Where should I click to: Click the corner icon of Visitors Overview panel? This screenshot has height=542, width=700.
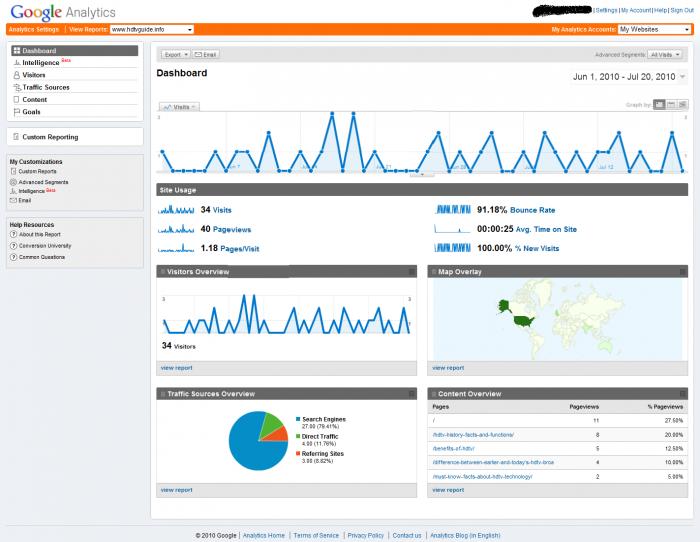point(412,271)
